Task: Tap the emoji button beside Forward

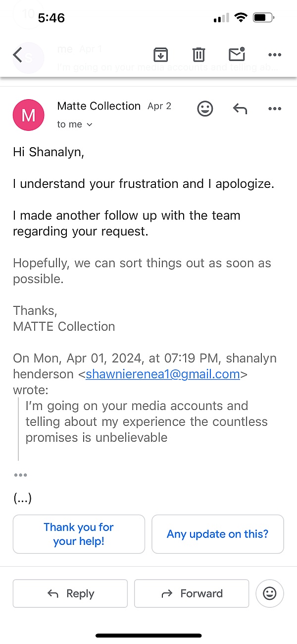Action: 270,593
